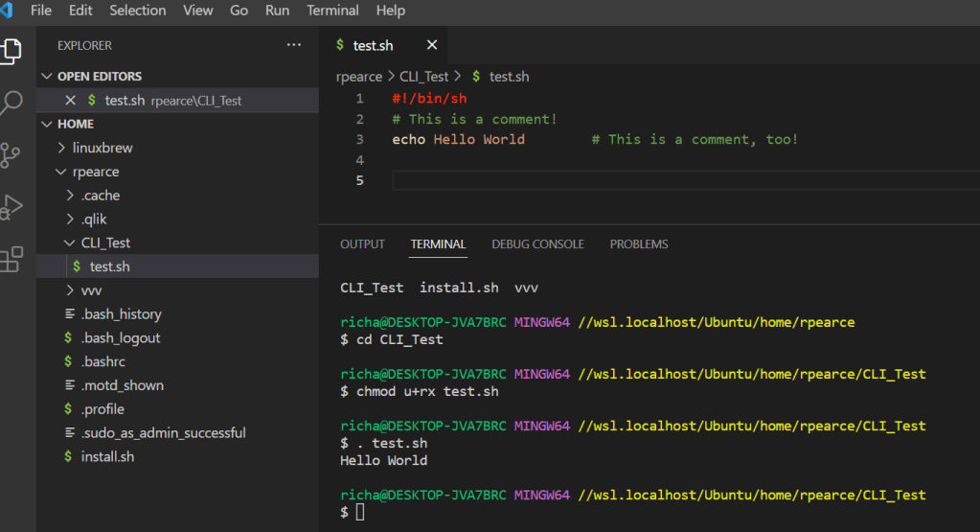Open the Selection menu
980x532 pixels.
pyautogui.click(x=137, y=11)
